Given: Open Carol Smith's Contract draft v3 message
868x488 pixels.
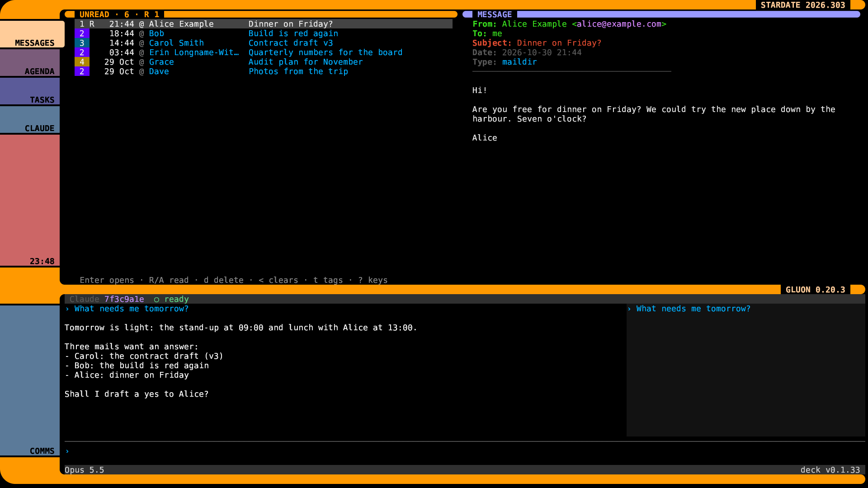Looking at the screenshot, I should click(264, 43).
